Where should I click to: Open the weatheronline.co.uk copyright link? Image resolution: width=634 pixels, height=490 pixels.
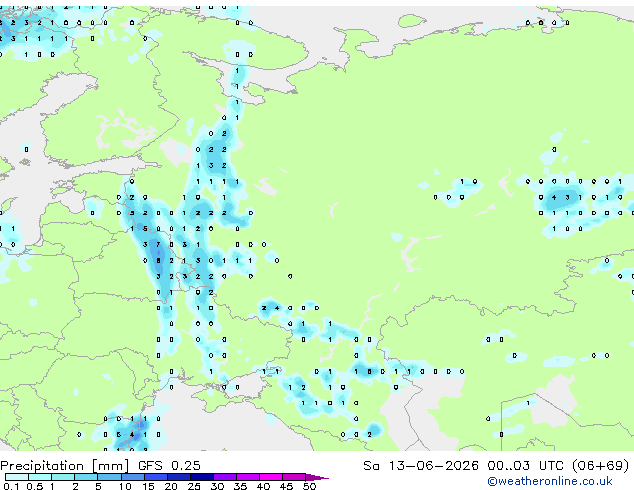tap(550, 481)
